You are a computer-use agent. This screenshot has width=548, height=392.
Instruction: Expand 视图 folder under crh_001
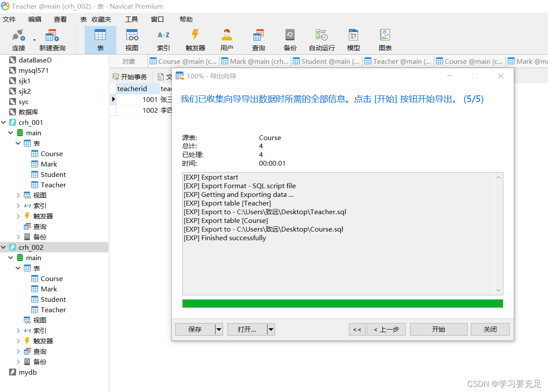18,195
